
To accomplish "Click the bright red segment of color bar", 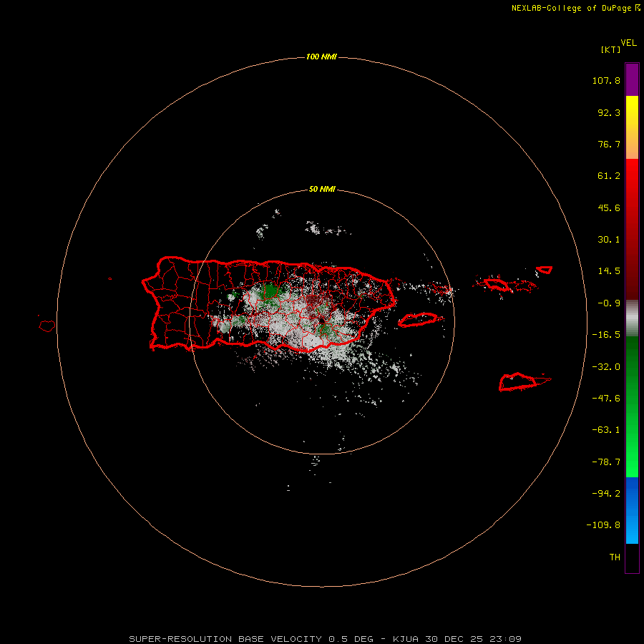I will click(632, 181).
